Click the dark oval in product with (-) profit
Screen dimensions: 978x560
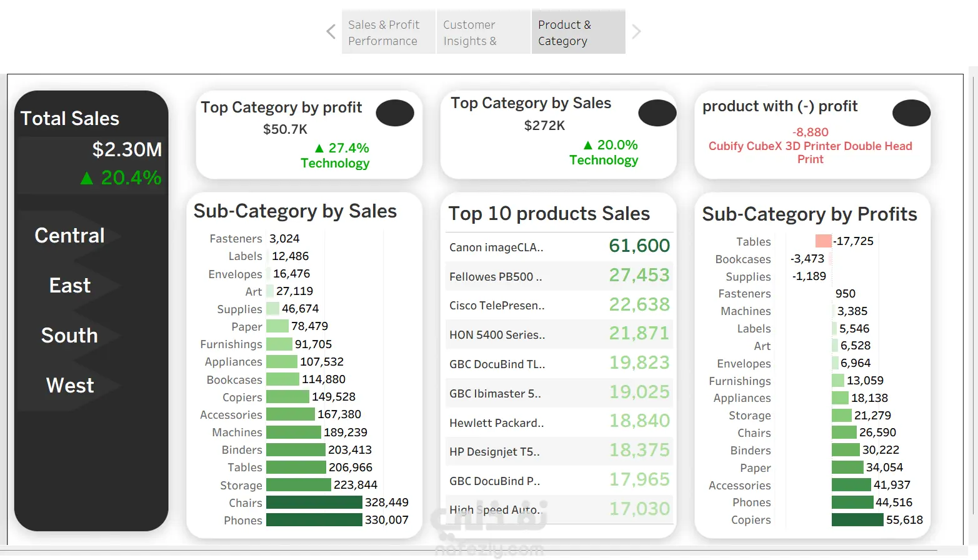[912, 113]
